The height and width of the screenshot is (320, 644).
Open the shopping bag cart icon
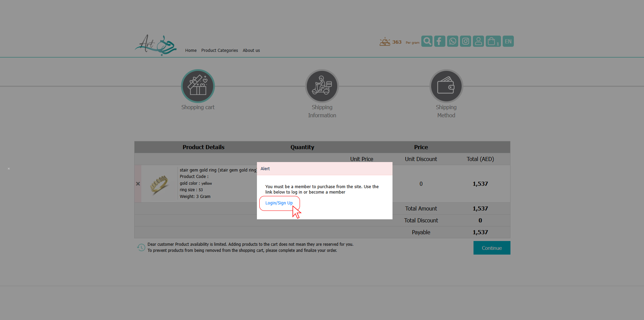point(493,41)
